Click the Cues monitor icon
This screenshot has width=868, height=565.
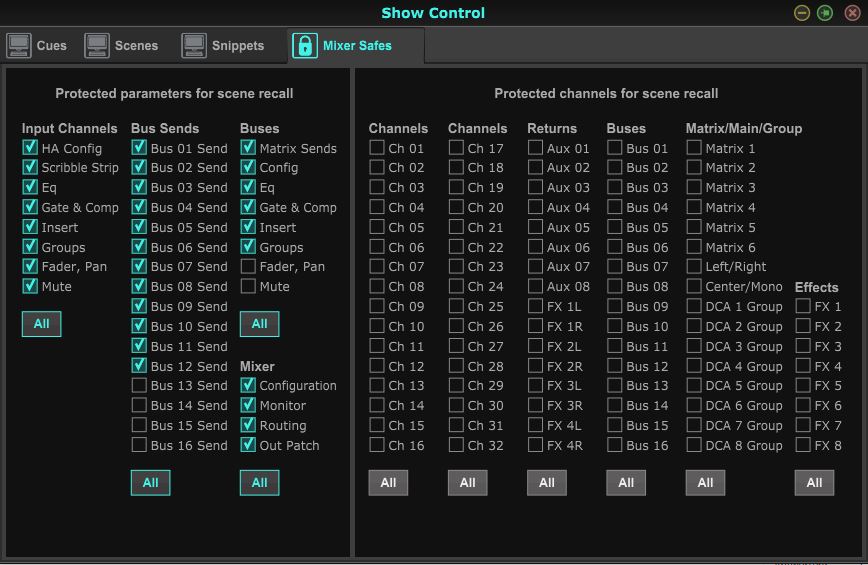19,45
